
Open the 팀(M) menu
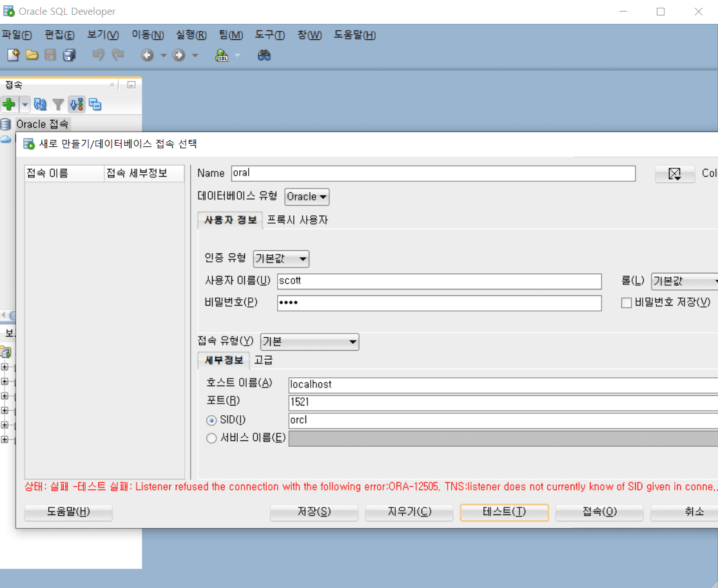[231, 35]
